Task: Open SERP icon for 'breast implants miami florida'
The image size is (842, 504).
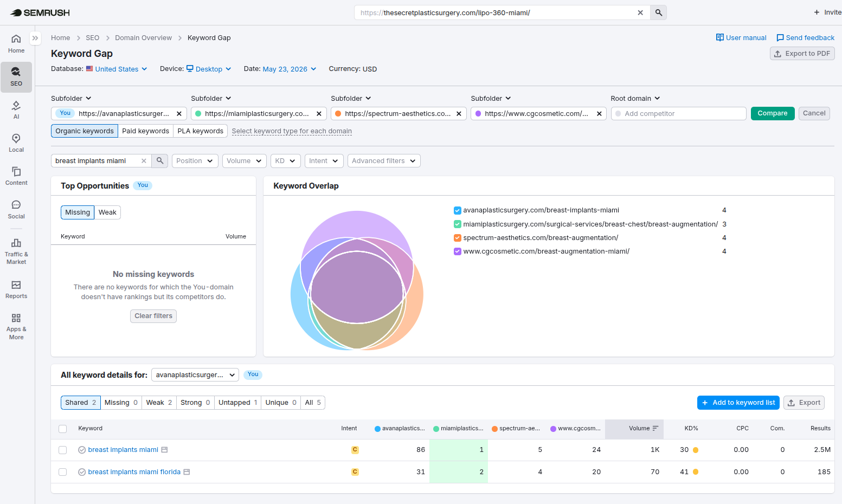Action: (187, 472)
